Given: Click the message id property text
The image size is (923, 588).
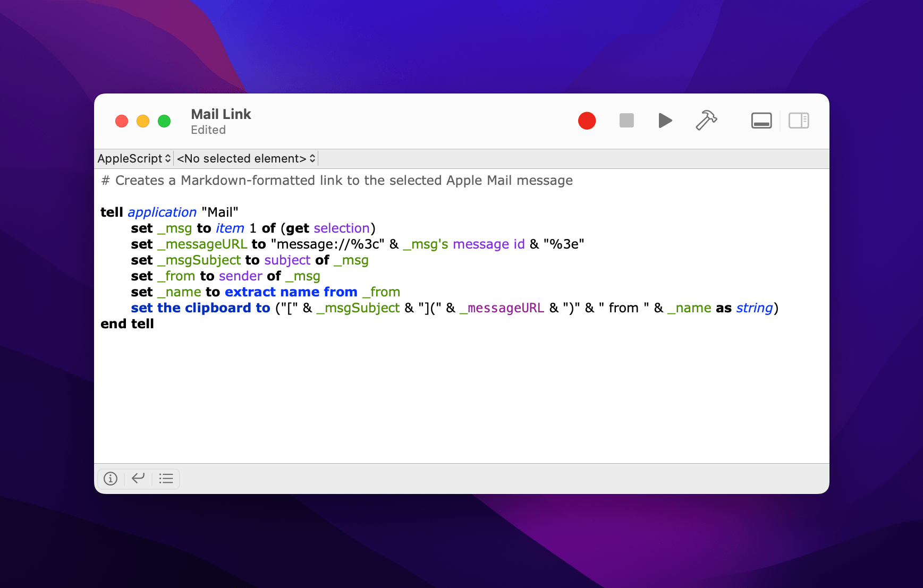Looking at the screenshot, I should point(489,244).
